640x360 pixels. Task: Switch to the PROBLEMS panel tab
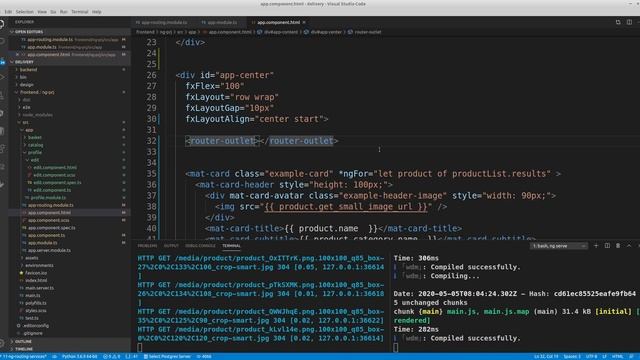(x=147, y=246)
